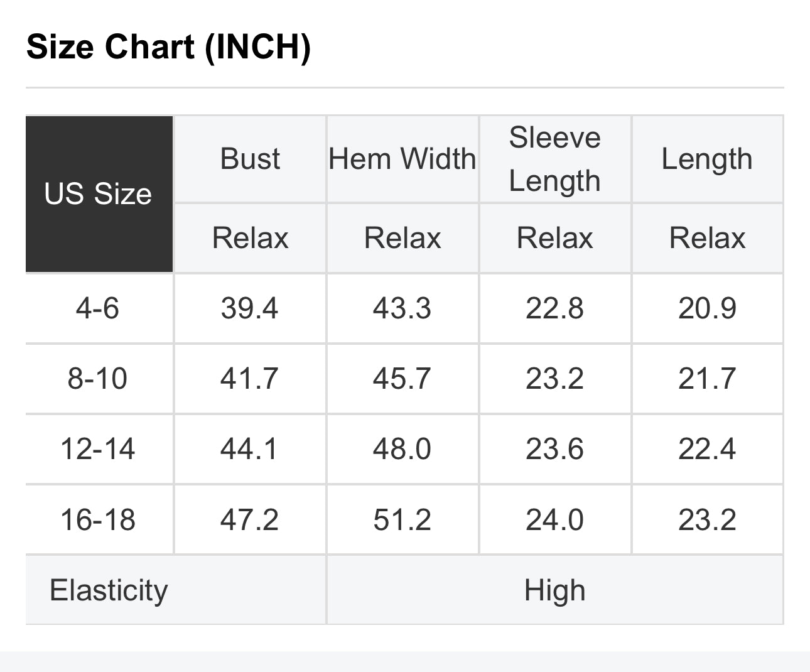810x672 pixels.
Task: Click the Bust column header
Action: pyautogui.click(x=250, y=159)
